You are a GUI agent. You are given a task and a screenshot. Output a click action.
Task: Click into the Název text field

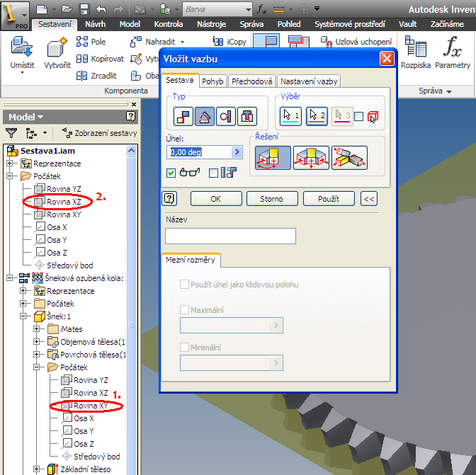click(x=230, y=236)
